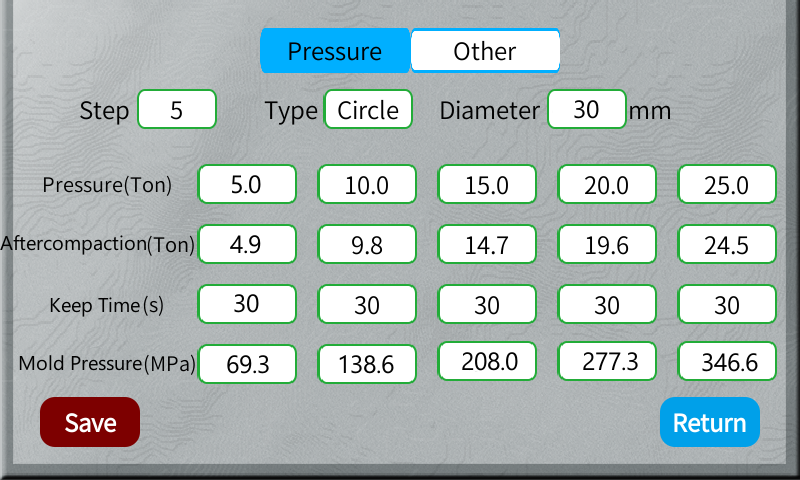
Task: Tap the Aftercompaction field showing 24.5
Action: click(x=727, y=244)
